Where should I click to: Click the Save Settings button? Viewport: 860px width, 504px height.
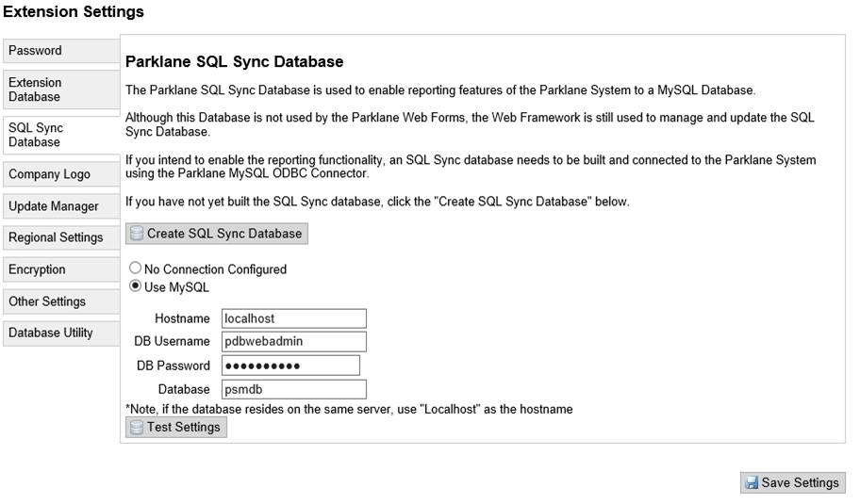tap(793, 482)
